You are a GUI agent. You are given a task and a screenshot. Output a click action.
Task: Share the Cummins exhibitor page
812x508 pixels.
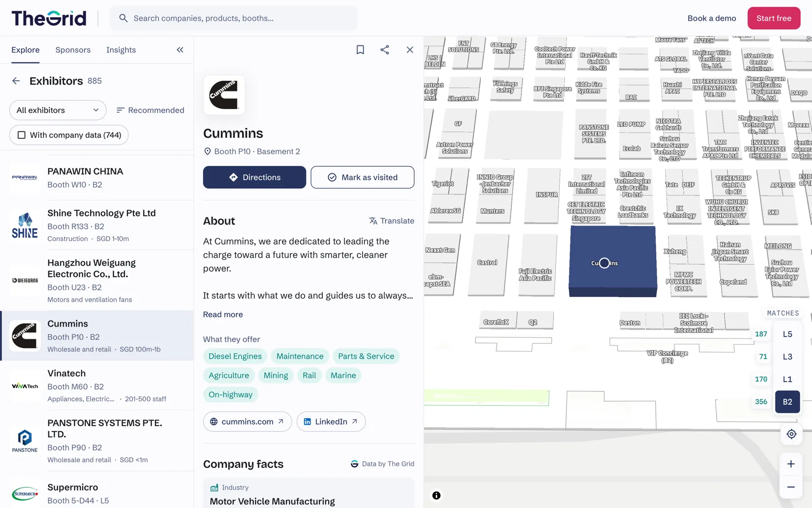(x=385, y=50)
